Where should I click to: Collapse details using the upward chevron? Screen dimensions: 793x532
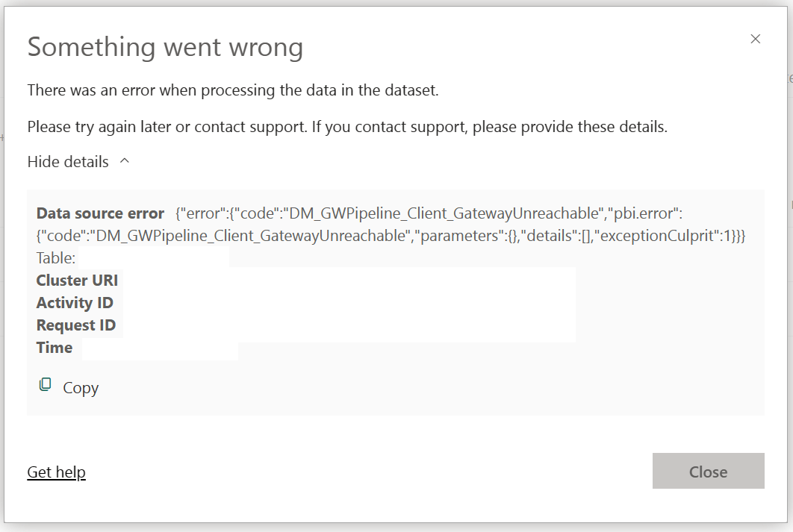click(125, 160)
